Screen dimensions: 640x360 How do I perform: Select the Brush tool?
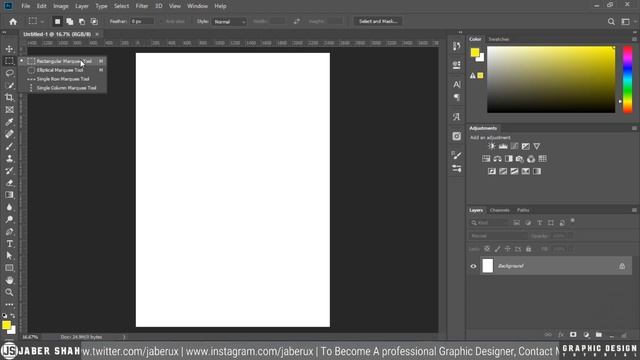pos(9,146)
